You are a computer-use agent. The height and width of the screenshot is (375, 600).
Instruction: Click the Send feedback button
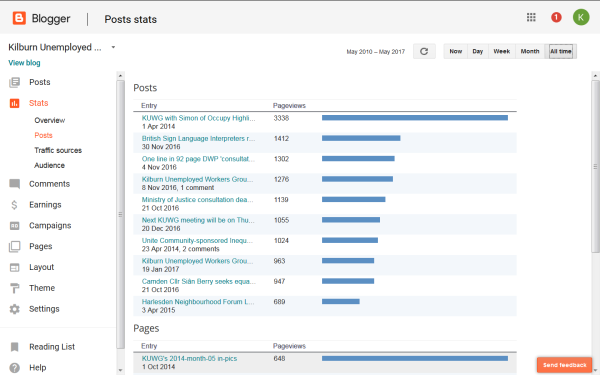tap(564, 365)
